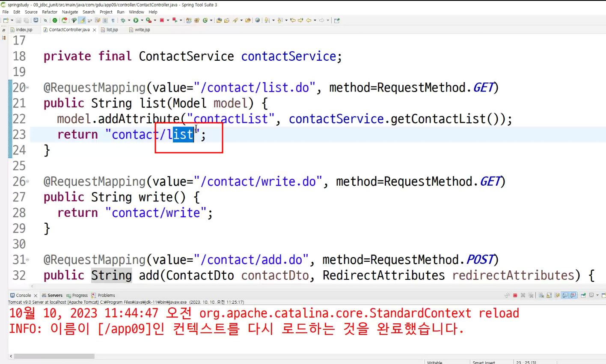Collapse the add method fold at line 31
This screenshot has width=606, height=364.
pyautogui.click(x=27, y=260)
